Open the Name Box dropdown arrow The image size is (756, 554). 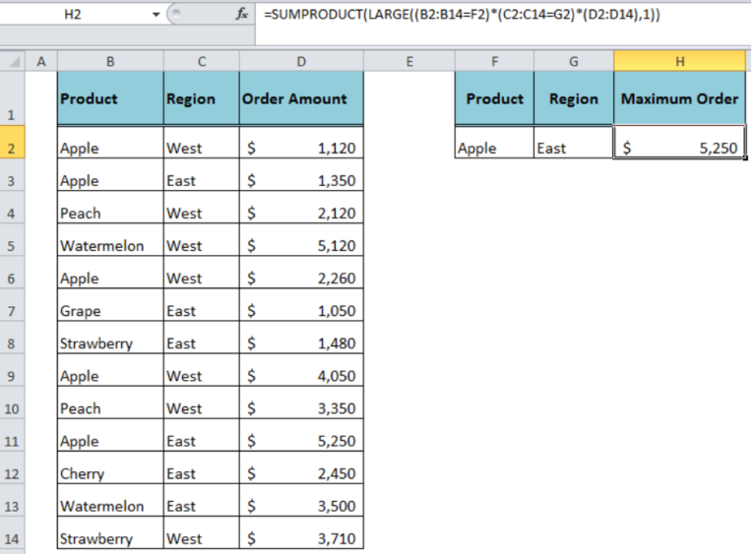[x=156, y=17]
